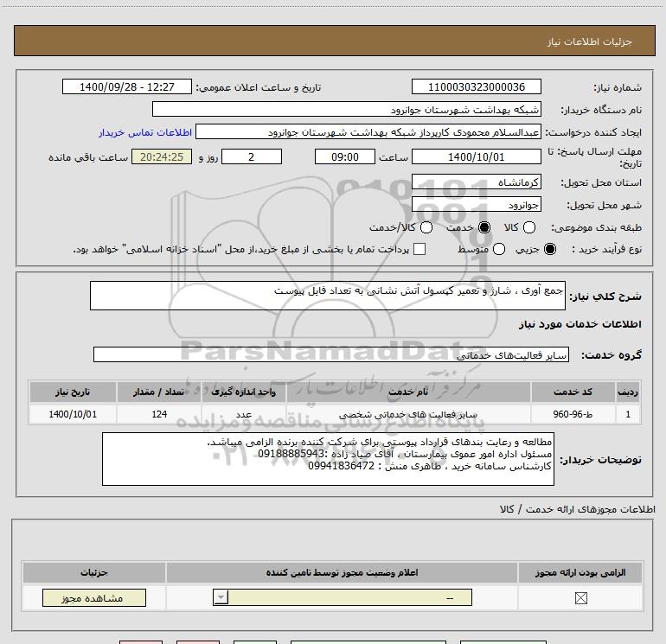
Task: Click the جزئیات column header in permits table
Action: pyautogui.click(x=94, y=572)
